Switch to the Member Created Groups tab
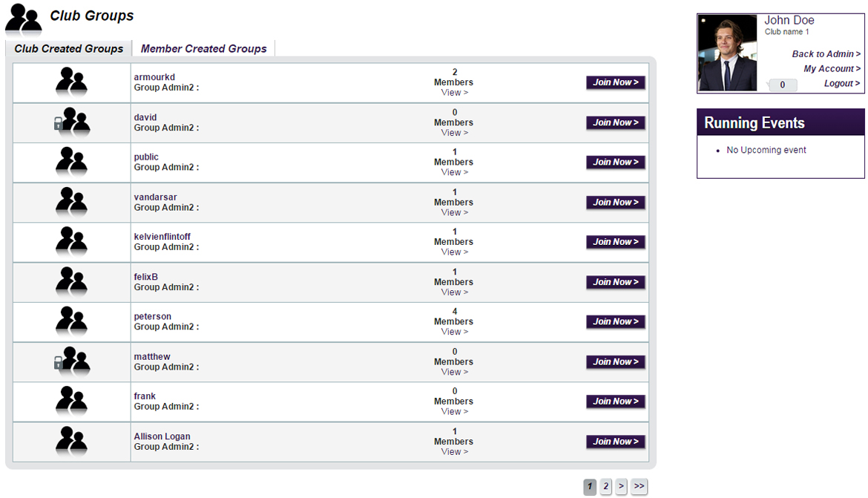This screenshot has height=498, width=868. 203,48
